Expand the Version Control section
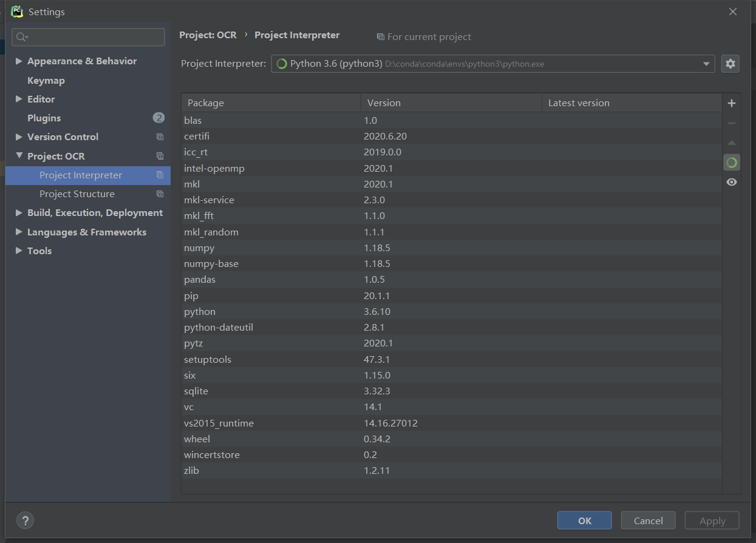Image resolution: width=756 pixels, height=543 pixels. pyautogui.click(x=19, y=137)
